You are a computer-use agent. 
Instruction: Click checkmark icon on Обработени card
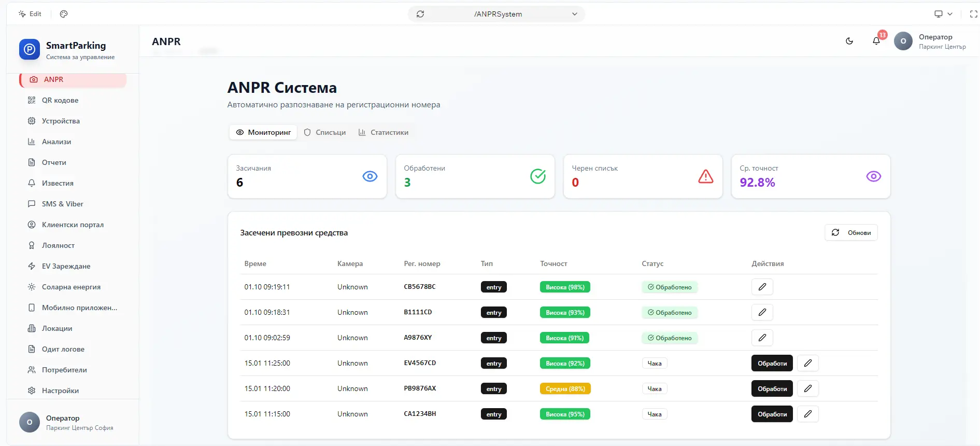click(538, 176)
